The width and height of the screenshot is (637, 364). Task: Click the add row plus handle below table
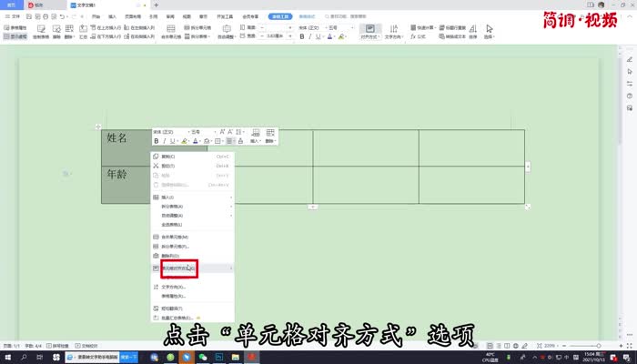pyautogui.click(x=313, y=207)
